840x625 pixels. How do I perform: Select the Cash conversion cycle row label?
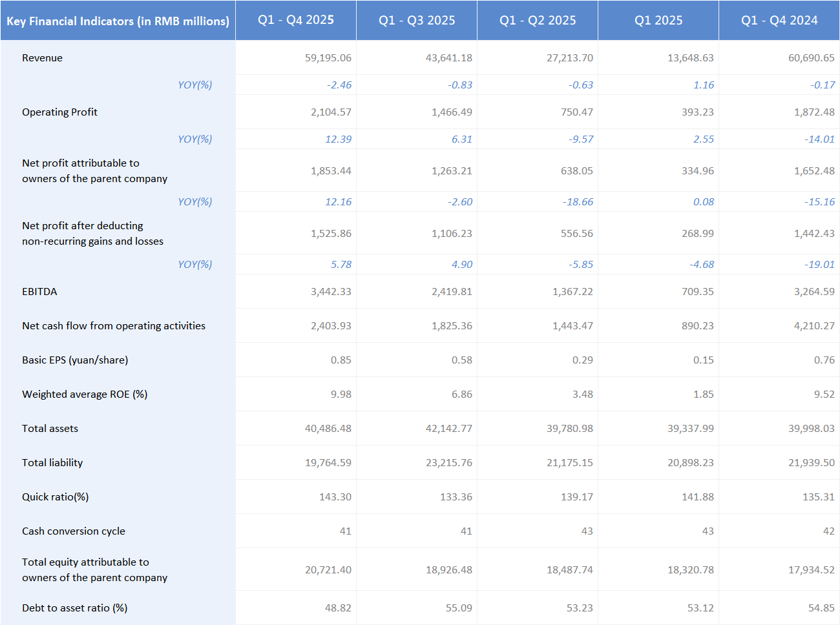click(74, 531)
